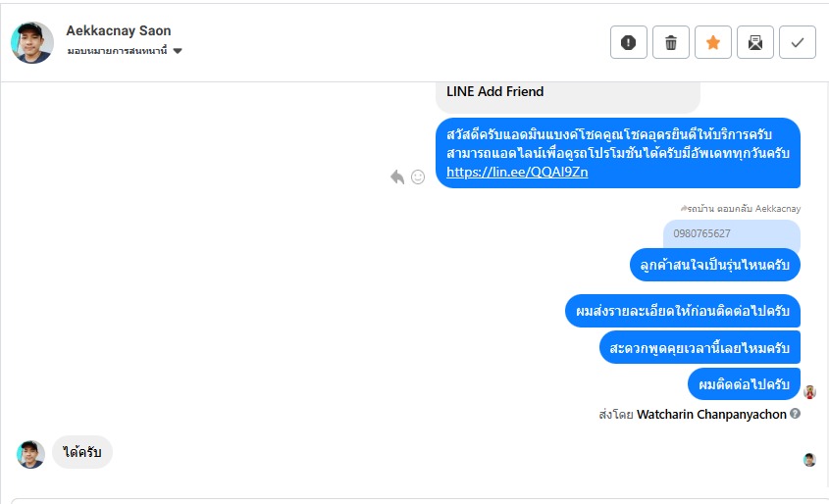
Task: Mark the conversation as spam
Action: coord(628,42)
